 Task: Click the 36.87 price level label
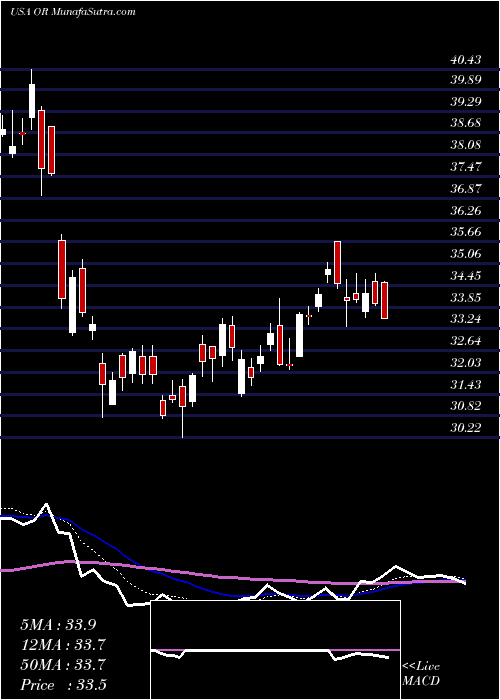click(x=466, y=188)
